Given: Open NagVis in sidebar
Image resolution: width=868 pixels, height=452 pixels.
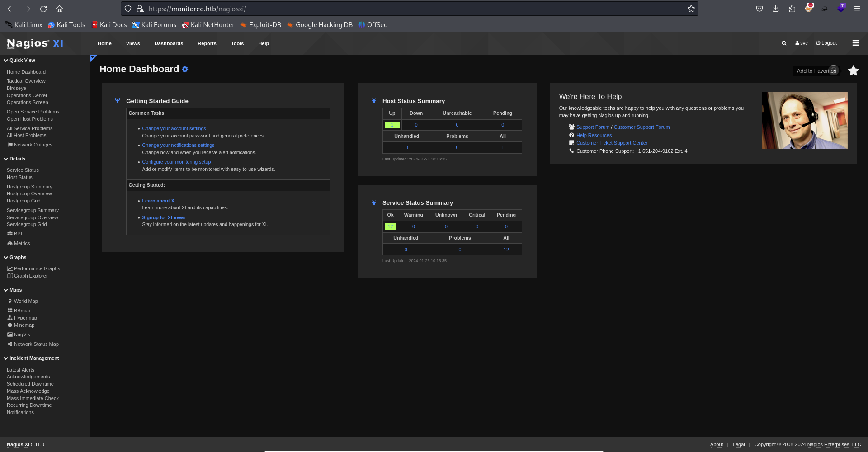Looking at the screenshot, I should pyautogui.click(x=19, y=334).
